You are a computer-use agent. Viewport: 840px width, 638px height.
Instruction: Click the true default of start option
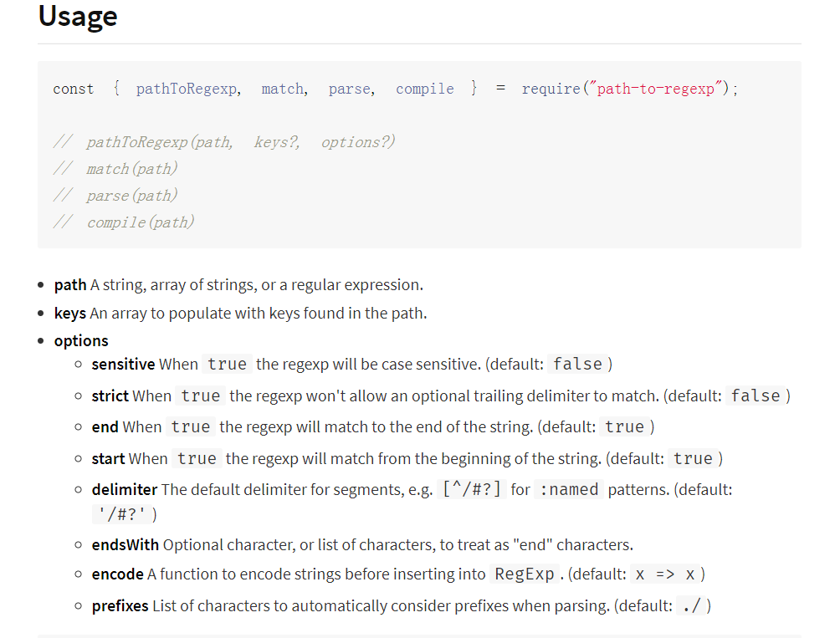tap(693, 459)
